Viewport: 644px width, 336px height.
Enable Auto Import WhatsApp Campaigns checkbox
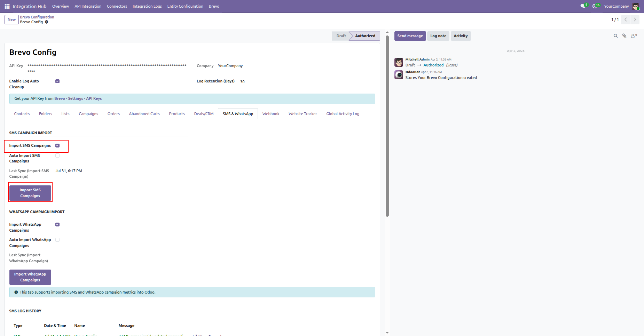point(57,240)
